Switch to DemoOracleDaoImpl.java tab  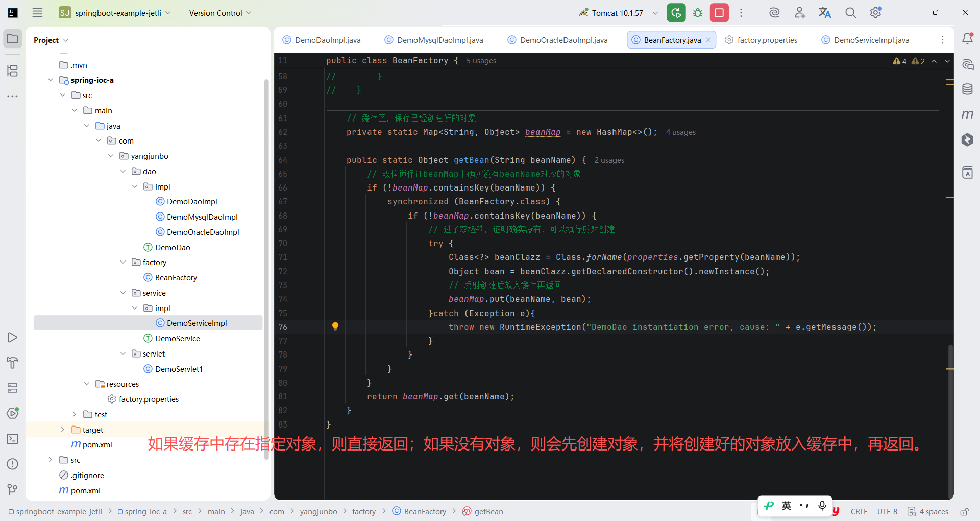(x=558, y=40)
